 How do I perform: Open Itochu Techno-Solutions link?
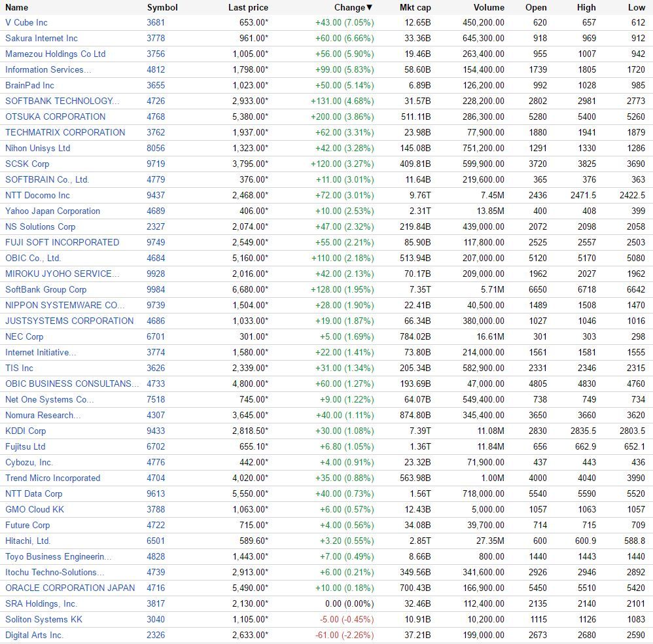point(54,573)
